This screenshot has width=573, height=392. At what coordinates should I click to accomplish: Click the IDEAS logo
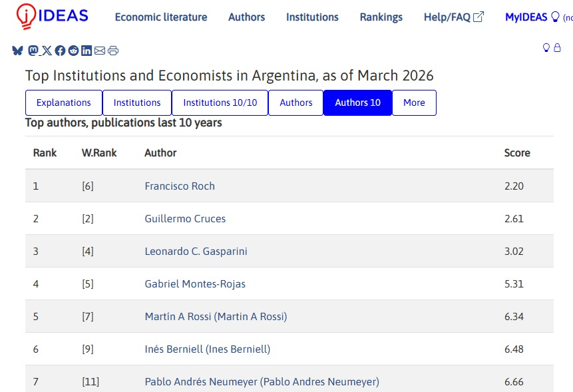(x=53, y=16)
